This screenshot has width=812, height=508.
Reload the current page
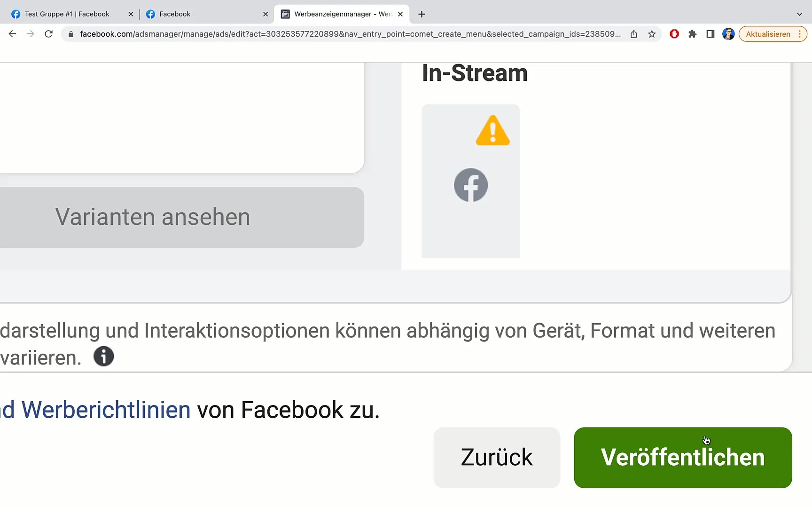[48, 34]
